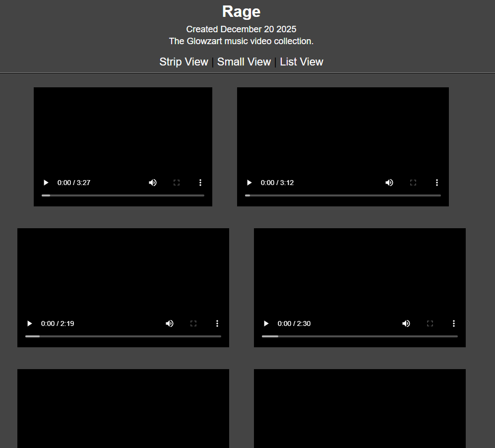Viewport: 495px width, 448px height.
Task: Open more options on the 3:12 video
Action: [437, 183]
